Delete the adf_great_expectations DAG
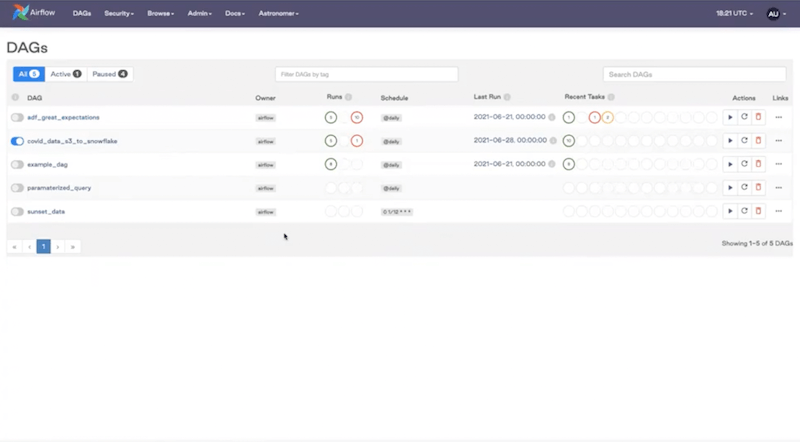 pyautogui.click(x=758, y=117)
